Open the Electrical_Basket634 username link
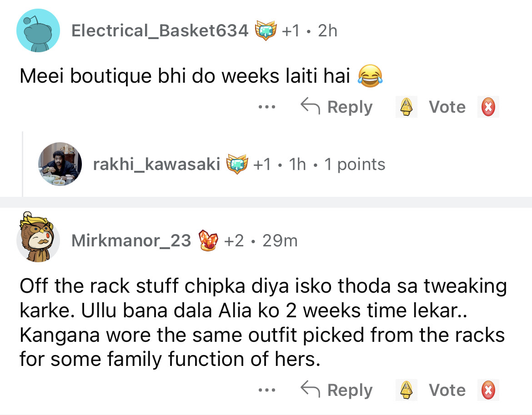 pos(160,31)
